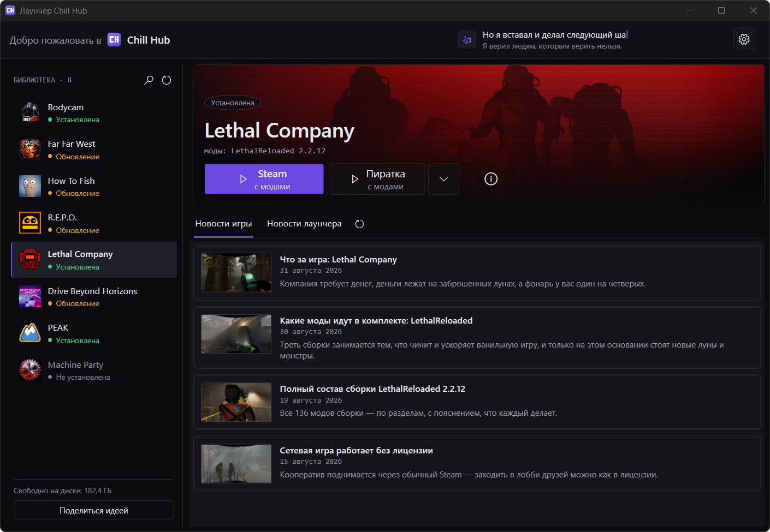Launch via Steam с модами button
Screen dimensions: 770x532
click(264, 179)
